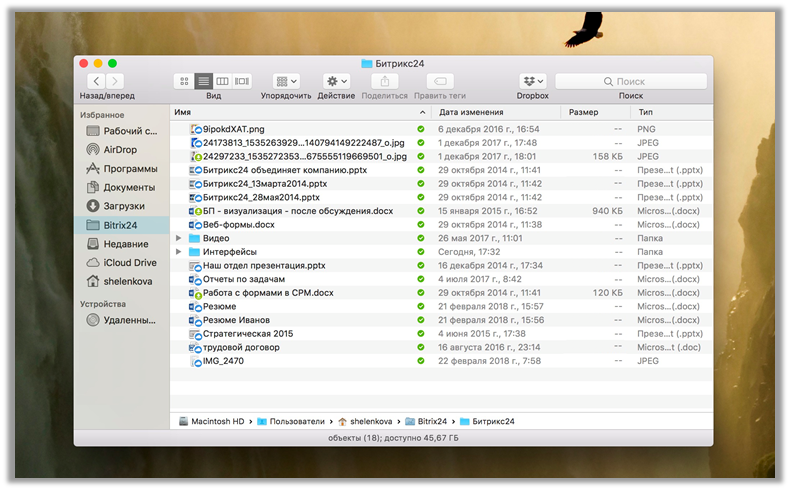
Task: Click the Избранное sidebar section header
Action: coord(102,115)
